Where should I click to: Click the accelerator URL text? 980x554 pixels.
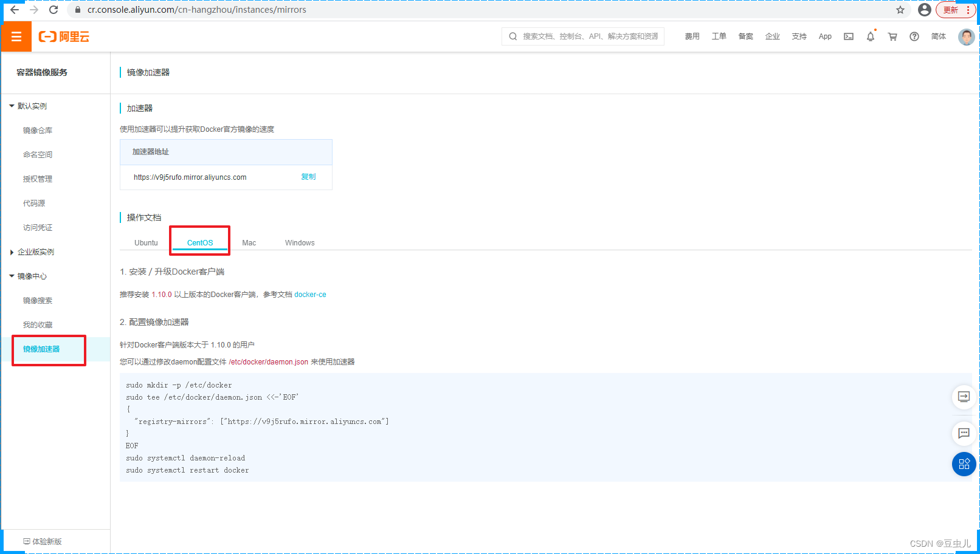coord(190,177)
